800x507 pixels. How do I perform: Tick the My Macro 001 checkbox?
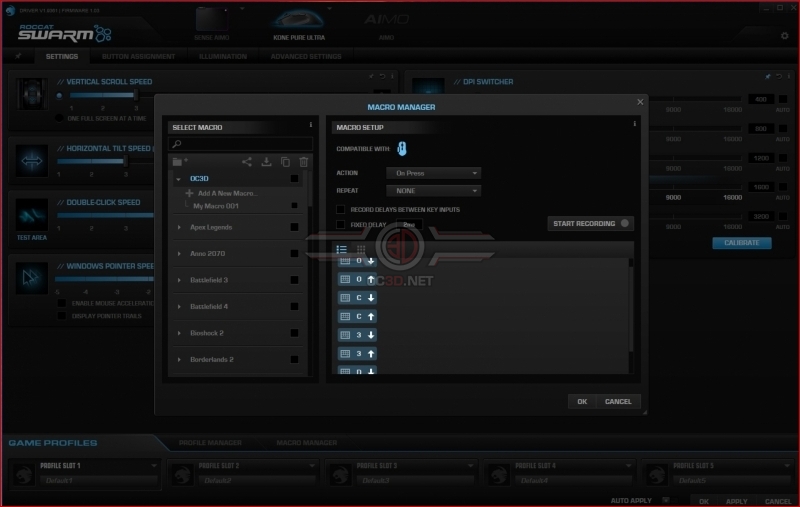point(294,206)
